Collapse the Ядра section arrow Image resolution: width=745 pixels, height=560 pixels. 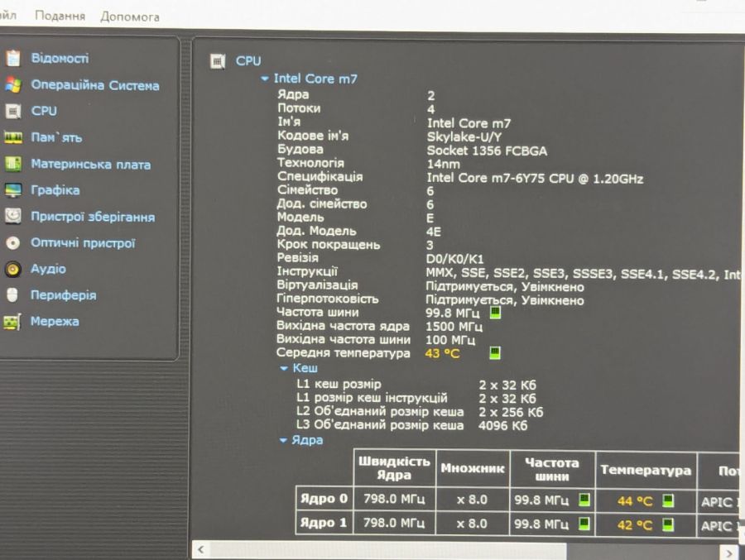click(x=283, y=440)
